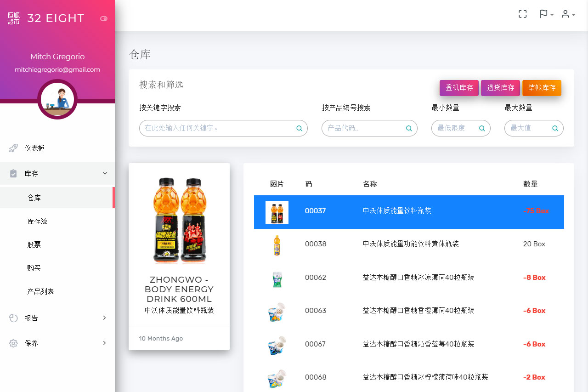Click the clipboard icon beside 库存
This screenshot has width=588, height=392.
click(13, 173)
